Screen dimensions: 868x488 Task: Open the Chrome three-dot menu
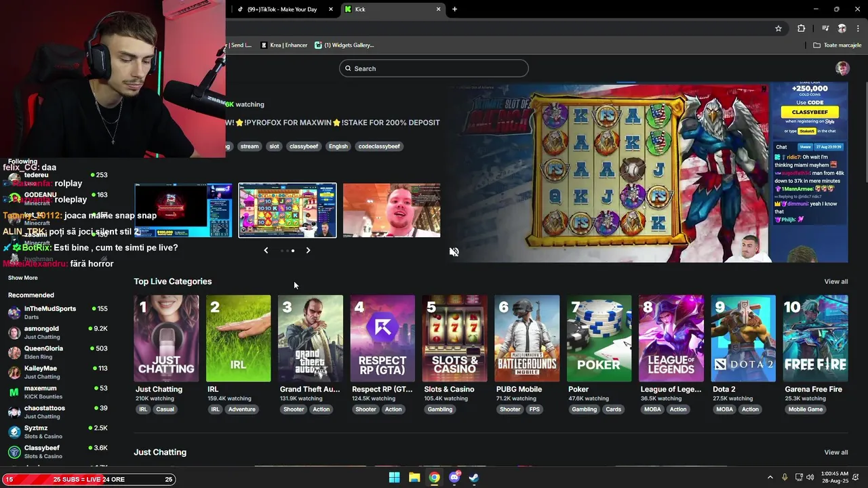coord(859,28)
